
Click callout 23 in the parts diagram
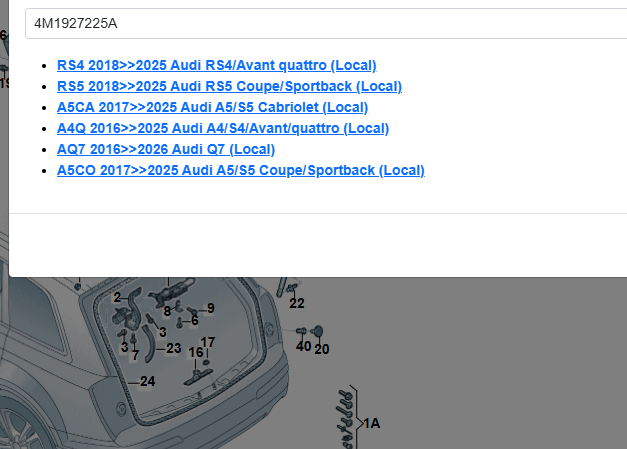(x=174, y=348)
